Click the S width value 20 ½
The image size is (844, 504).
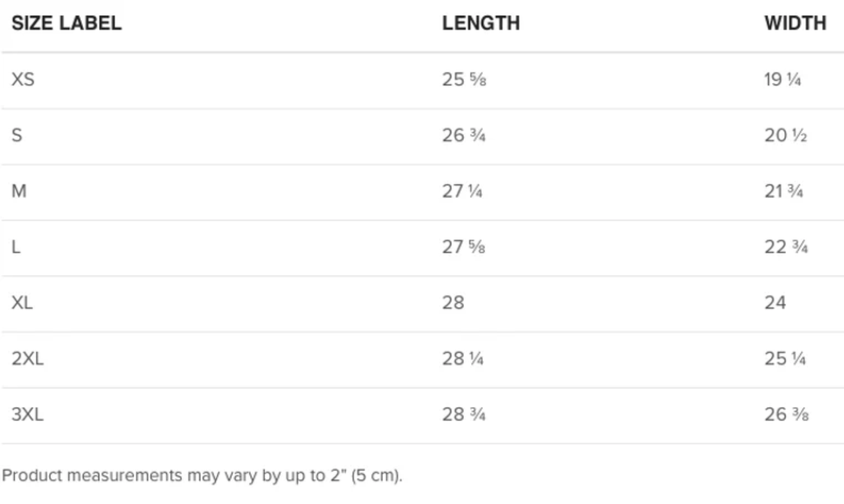pyautogui.click(x=785, y=135)
